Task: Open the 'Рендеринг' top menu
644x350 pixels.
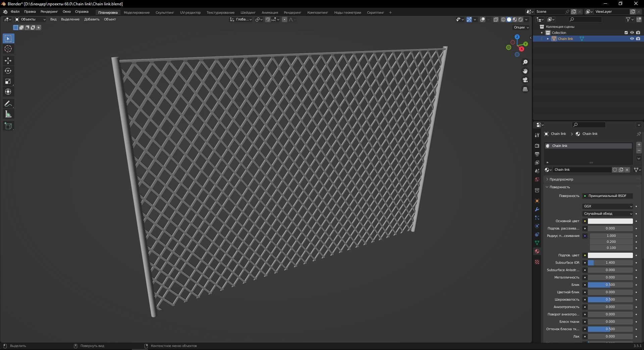Action: coord(49,12)
